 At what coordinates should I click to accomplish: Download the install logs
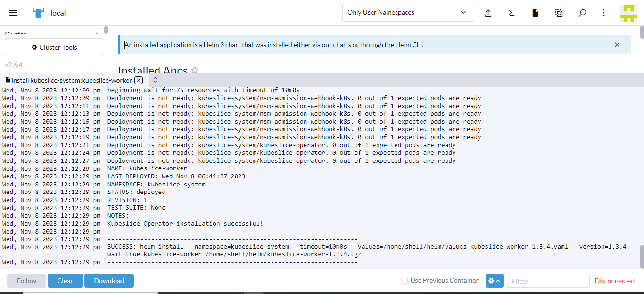coord(109,281)
